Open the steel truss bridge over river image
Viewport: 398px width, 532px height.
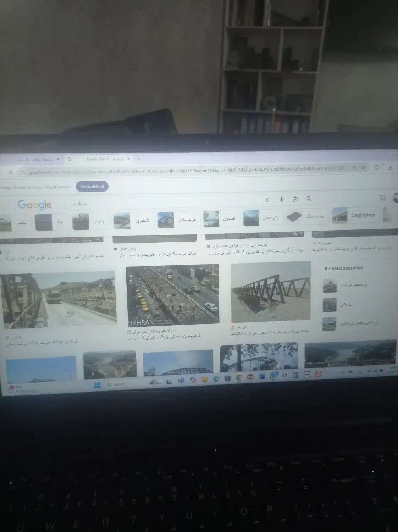271,292
